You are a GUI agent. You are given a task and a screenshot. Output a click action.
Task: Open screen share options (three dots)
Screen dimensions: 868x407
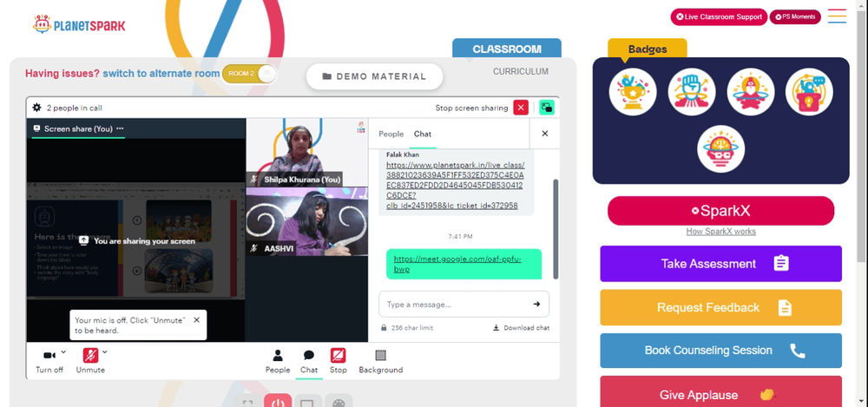(120, 128)
